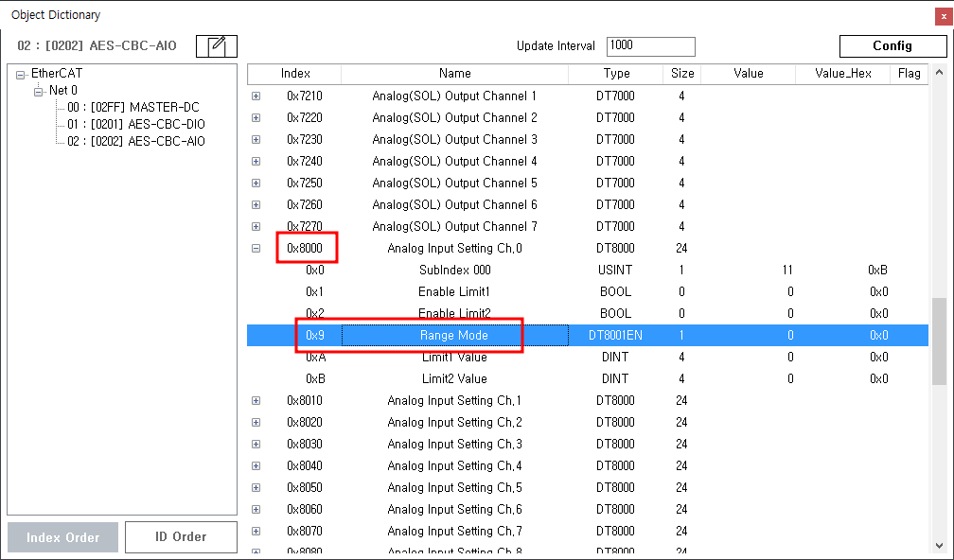Collapse the 0x8000 Analog Input Setting entry
Image resolution: width=954 pixels, height=560 pixels.
click(x=256, y=249)
